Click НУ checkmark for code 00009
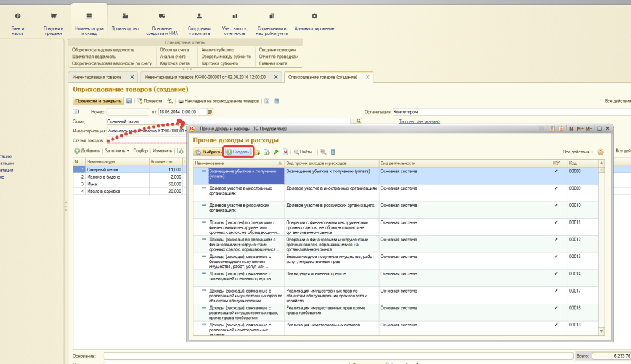This screenshot has width=631, height=364. point(556,188)
